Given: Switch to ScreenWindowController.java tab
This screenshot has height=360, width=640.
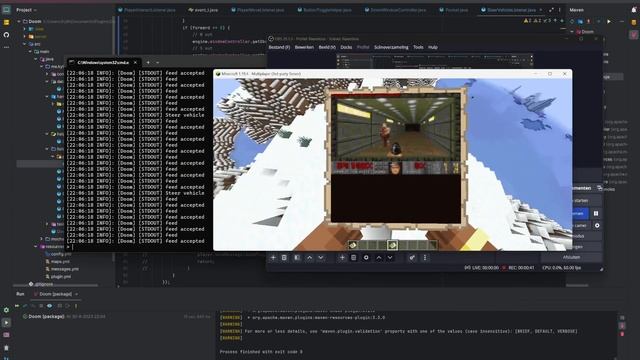Looking at the screenshot, I should (395, 10).
